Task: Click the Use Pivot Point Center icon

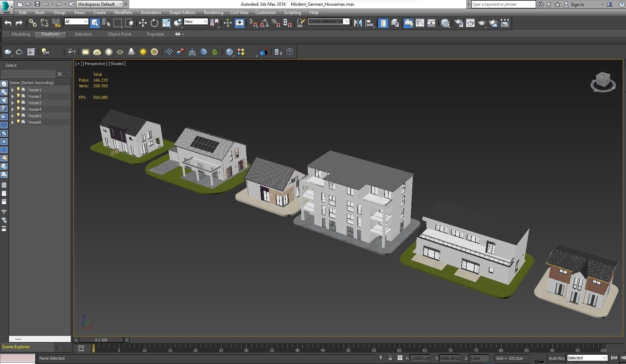Action: (x=215, y=23)
